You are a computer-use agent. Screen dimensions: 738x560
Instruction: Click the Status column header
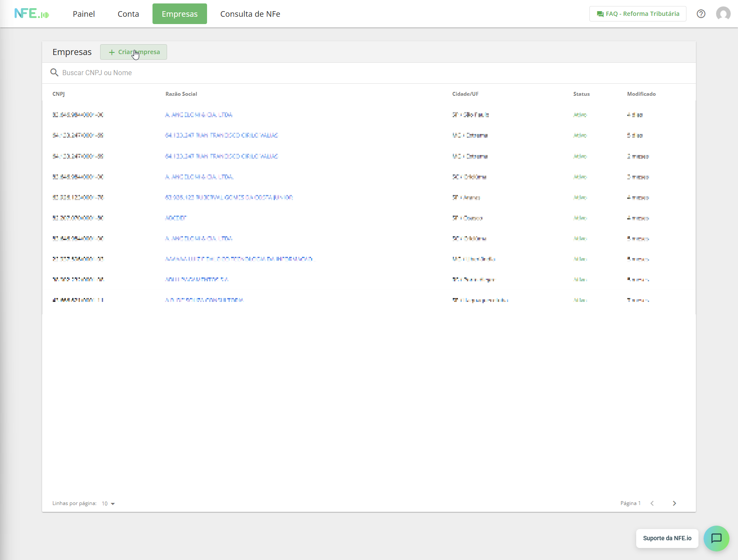tap(582, 94)
